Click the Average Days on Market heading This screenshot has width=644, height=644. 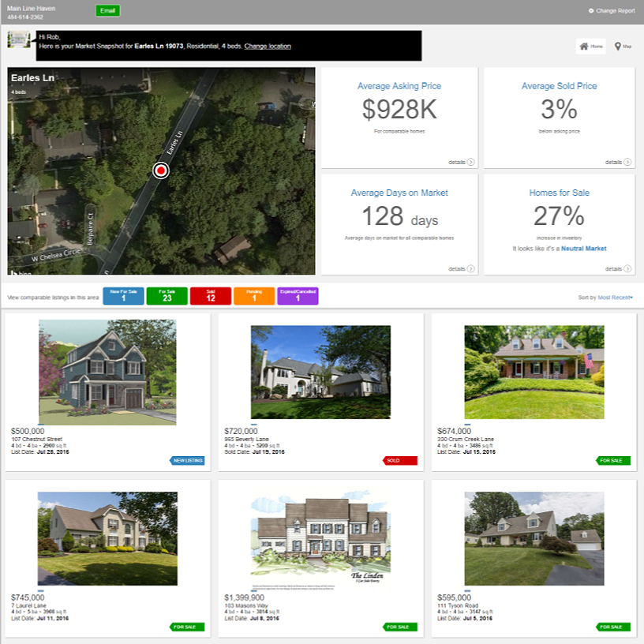399,193
